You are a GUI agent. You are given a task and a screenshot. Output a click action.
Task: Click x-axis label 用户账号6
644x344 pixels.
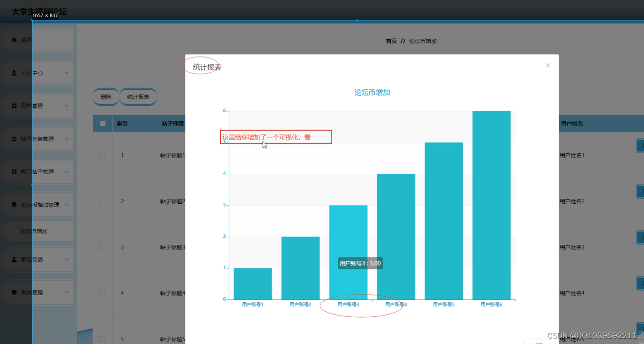pos(492,305)
